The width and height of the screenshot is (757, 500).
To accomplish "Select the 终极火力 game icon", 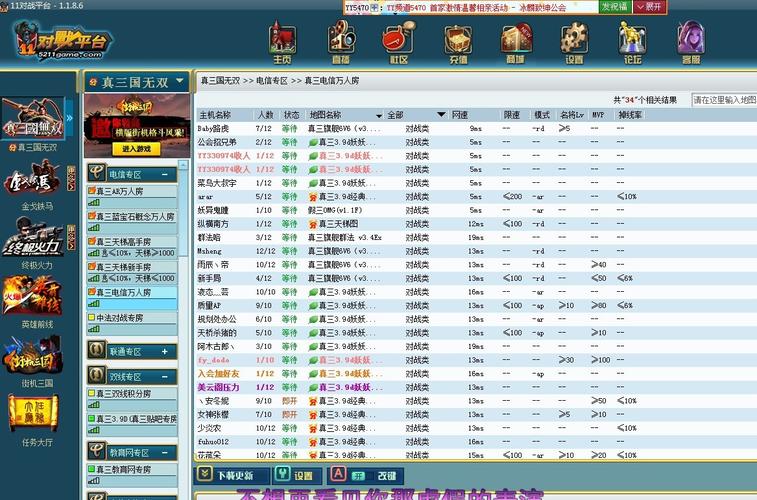I will [33, 237].
